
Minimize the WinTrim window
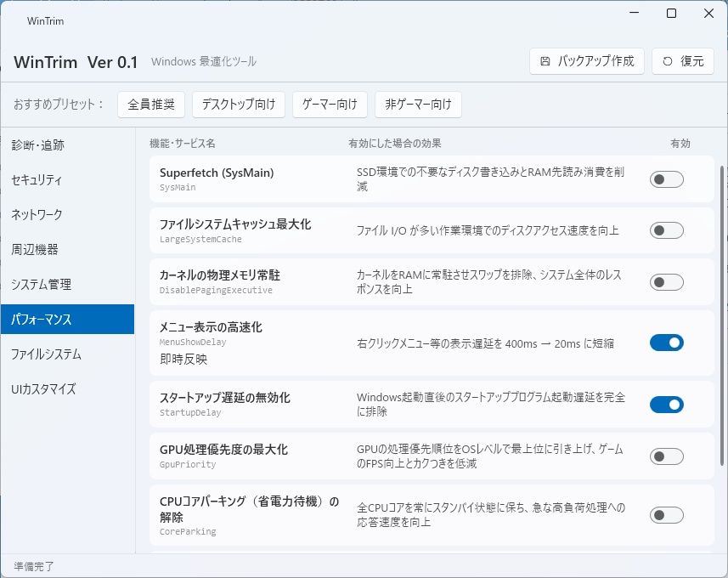pos(635,14)
